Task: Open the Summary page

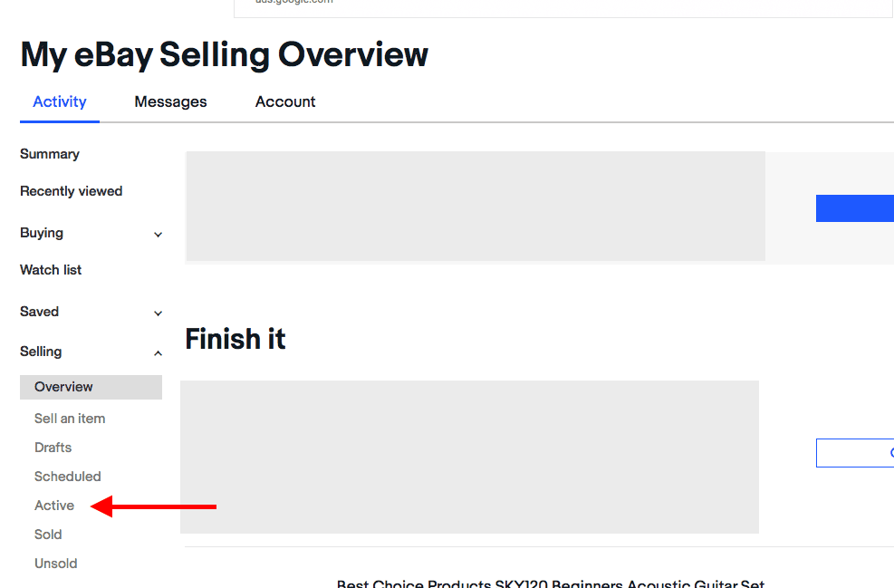Action: (49, 154)
